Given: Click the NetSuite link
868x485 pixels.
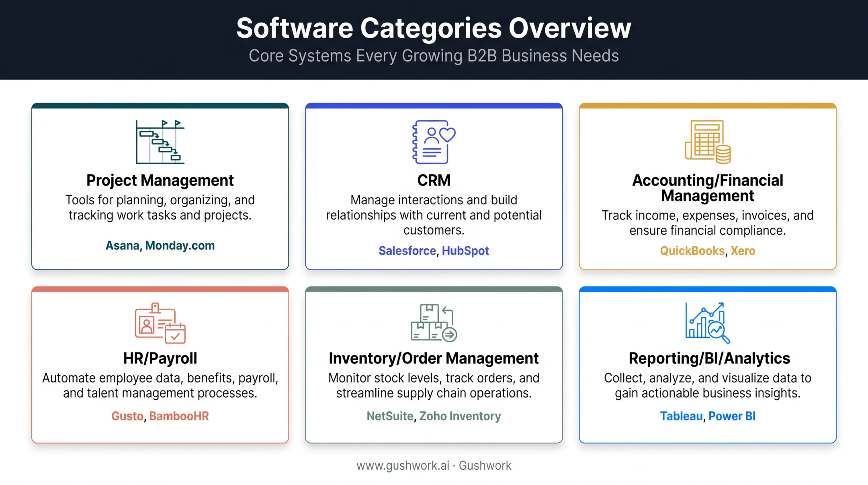Looking at the screenshot, I should (x=390, y=416).
